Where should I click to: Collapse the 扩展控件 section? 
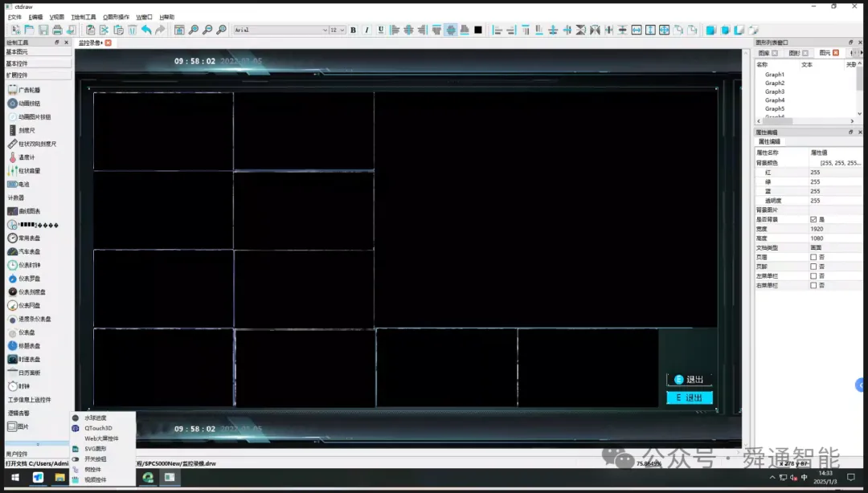(38, 75)
